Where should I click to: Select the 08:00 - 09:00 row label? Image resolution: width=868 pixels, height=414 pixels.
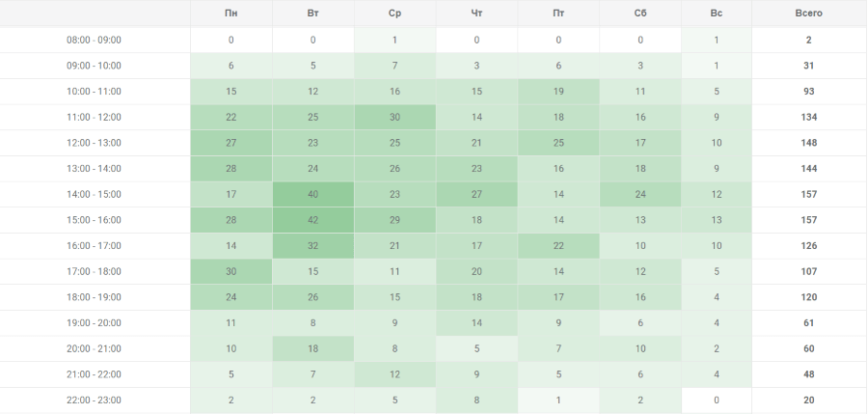(95, 40)
